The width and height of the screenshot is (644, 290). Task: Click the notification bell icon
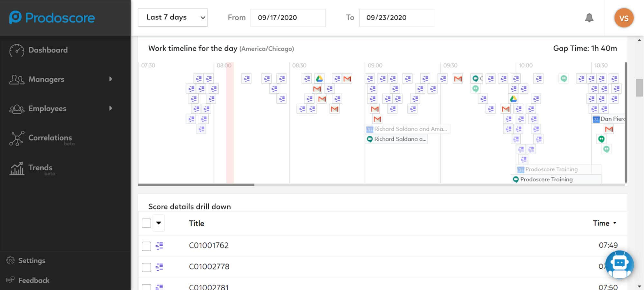589,18
